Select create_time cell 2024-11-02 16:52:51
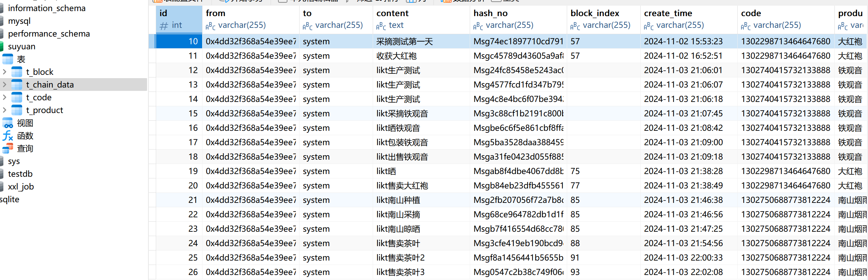The height and width of the screenshot is (280, 868). click(689, 56)
